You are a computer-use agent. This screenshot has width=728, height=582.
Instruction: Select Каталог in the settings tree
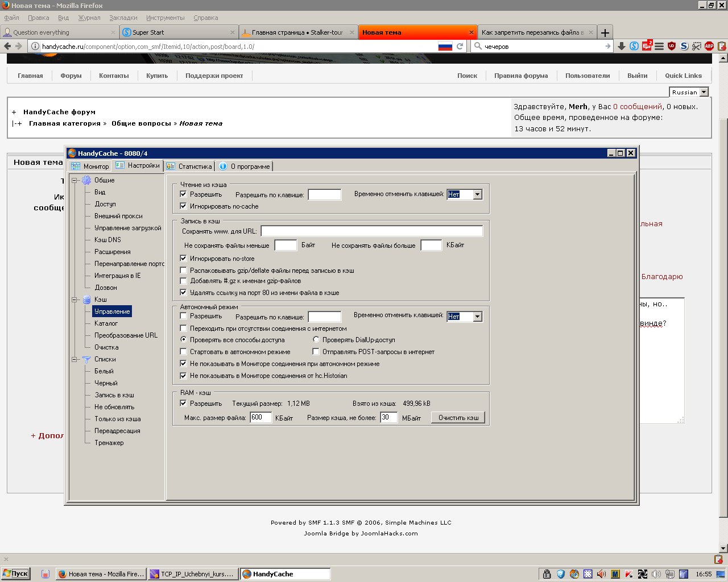point(106,323)
